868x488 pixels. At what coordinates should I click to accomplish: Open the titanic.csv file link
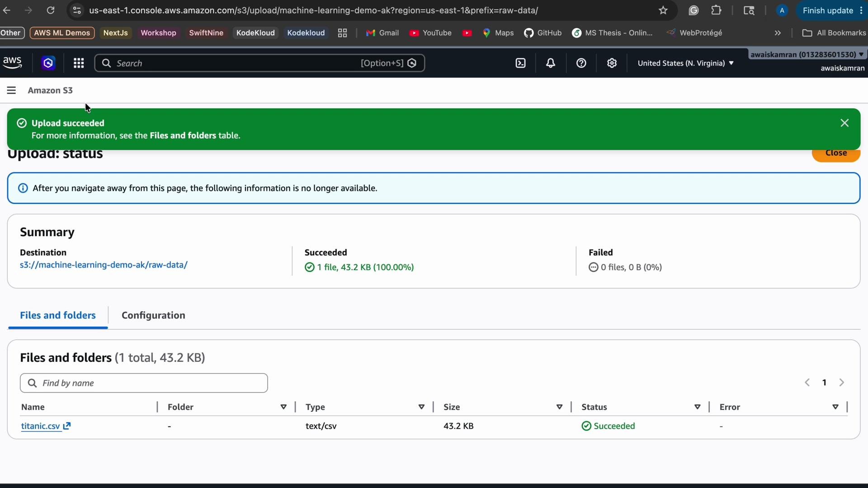click(x=46, y=426)
